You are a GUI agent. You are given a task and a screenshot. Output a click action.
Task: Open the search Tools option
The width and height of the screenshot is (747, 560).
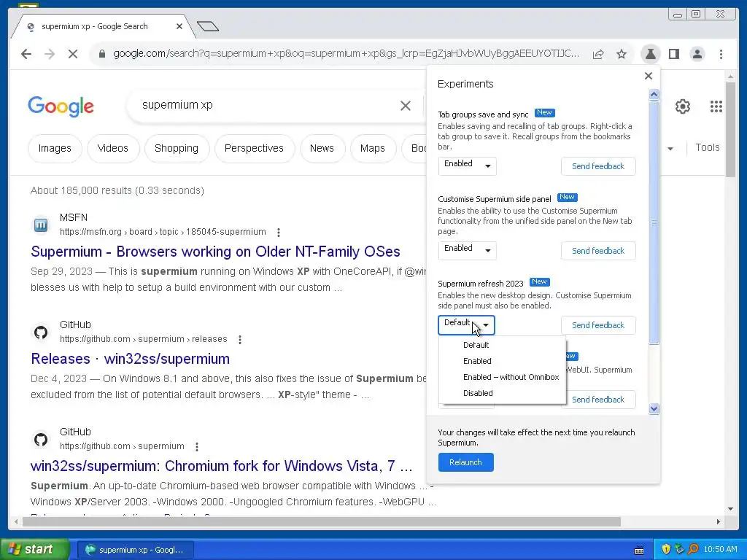coord(708,147)
